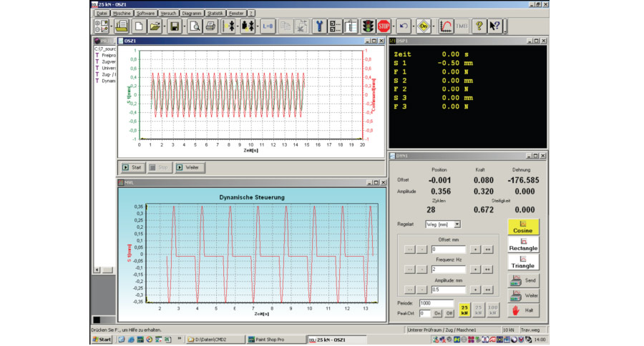The image size is (644, 346).
Task: Click the wrench settings toolbar icon
Action: coord(320,26)
